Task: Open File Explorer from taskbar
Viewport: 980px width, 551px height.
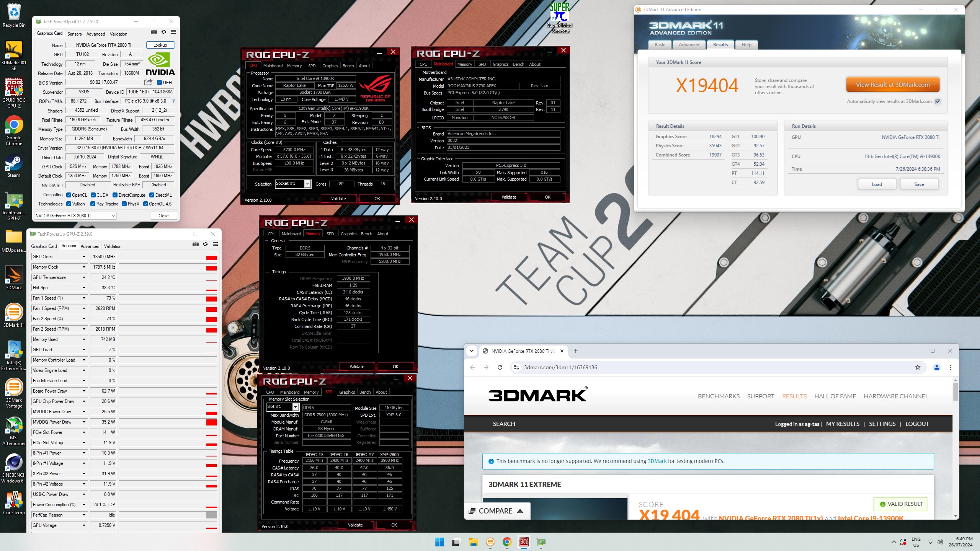Action: pyautogui.click(x=474, y=542)
